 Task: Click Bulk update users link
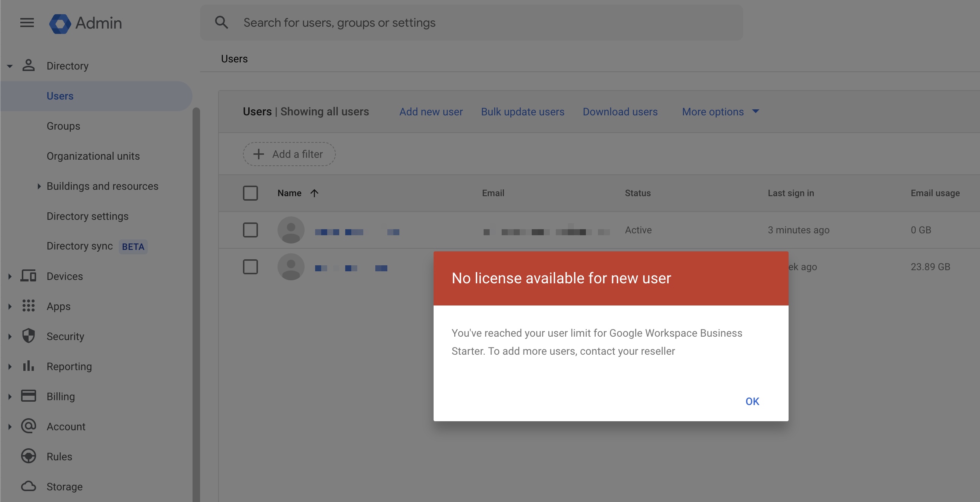point(523,112)
